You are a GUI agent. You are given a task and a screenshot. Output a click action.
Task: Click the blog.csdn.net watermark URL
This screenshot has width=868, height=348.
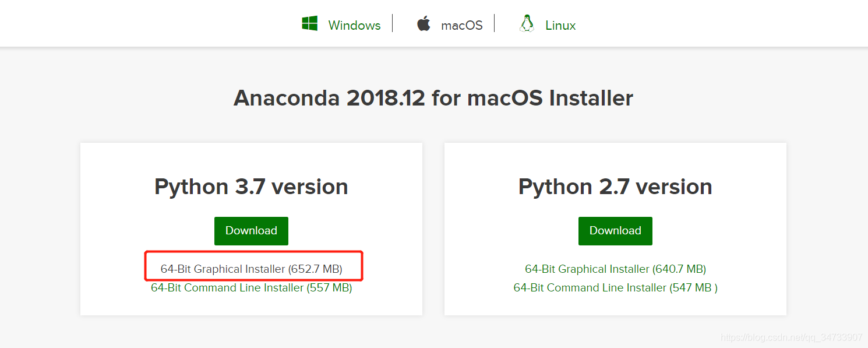coord(791,338)
